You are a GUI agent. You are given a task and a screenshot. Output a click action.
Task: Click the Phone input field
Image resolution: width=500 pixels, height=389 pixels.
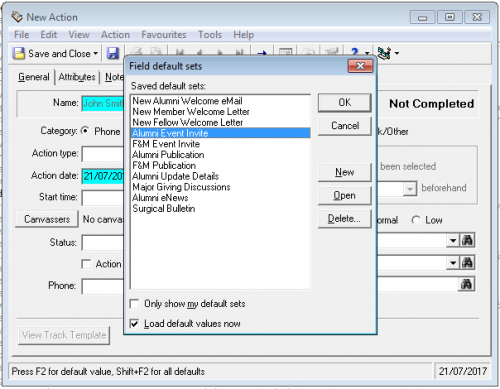(x=103, y=286)
